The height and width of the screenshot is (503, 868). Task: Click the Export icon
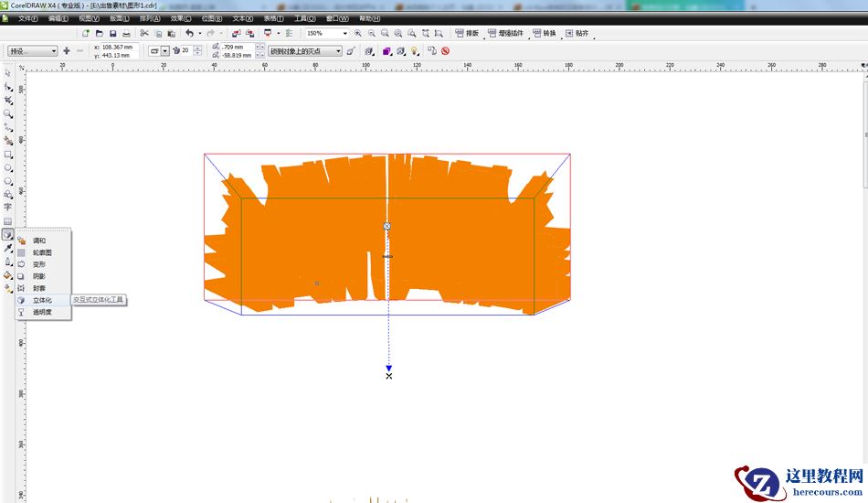point(249,34)
